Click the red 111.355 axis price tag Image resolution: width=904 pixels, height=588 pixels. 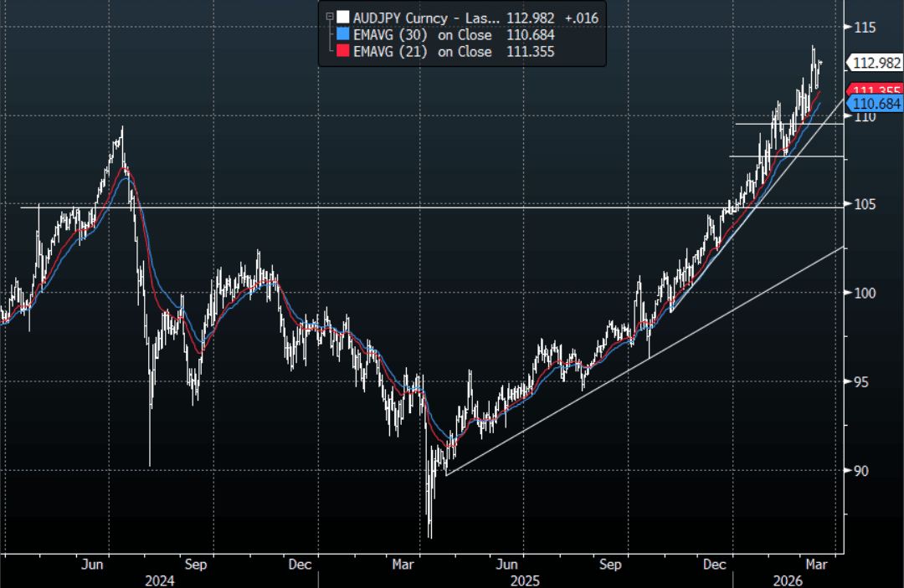(876, 89)
